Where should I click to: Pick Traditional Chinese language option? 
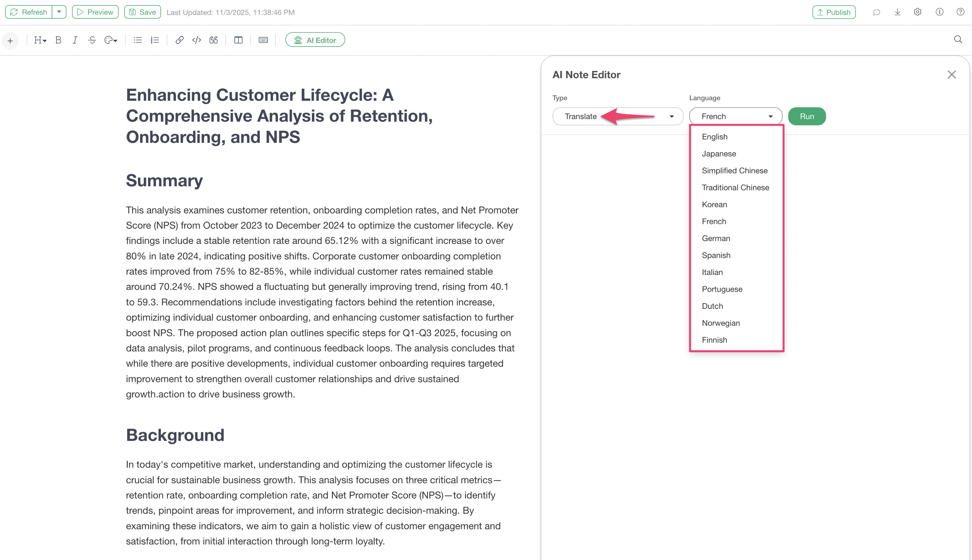tap(735, 187)
